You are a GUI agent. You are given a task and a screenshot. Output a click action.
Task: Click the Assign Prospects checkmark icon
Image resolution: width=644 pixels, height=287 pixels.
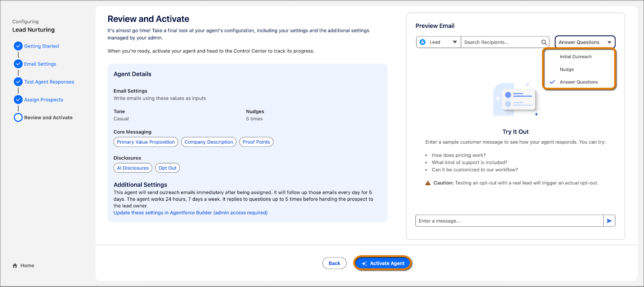(x=18, y=99)
